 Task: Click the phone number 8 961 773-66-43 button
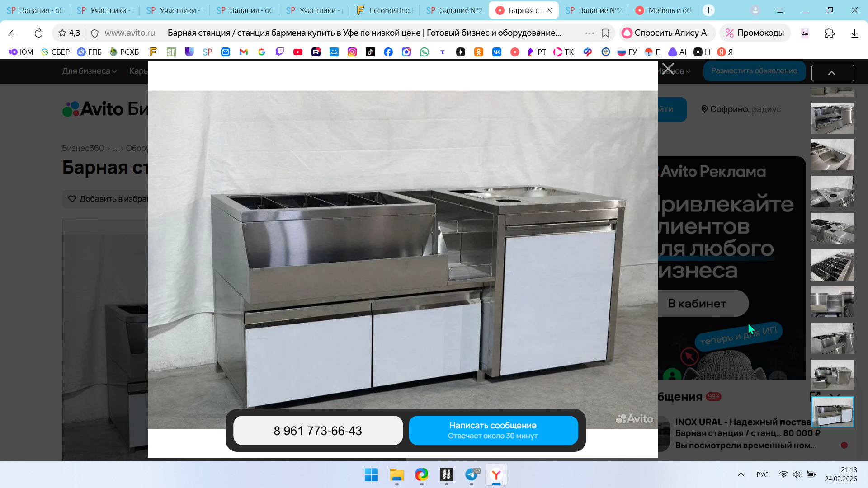click(318, 431)
